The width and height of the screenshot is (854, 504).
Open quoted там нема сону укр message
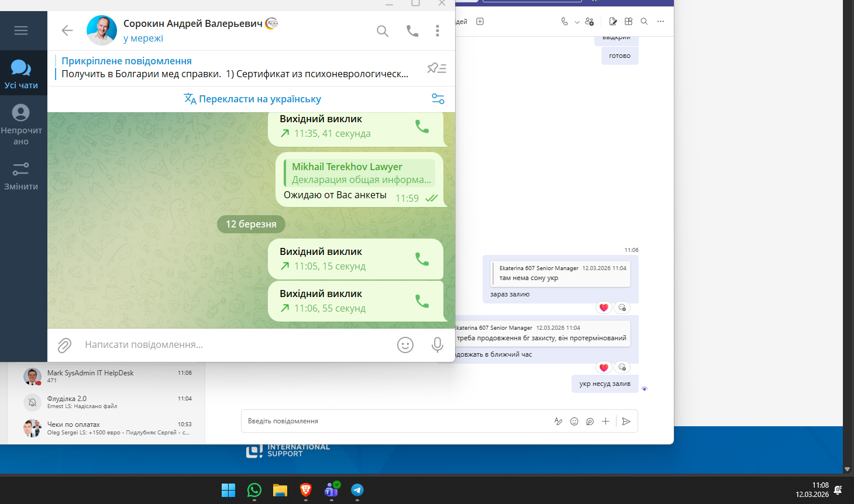click(560, 273)
